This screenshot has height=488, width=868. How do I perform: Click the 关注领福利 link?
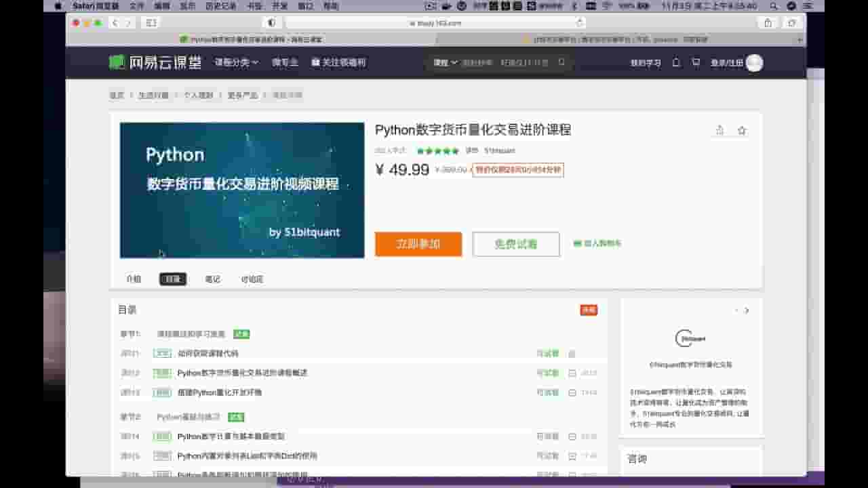coord(338,62)
